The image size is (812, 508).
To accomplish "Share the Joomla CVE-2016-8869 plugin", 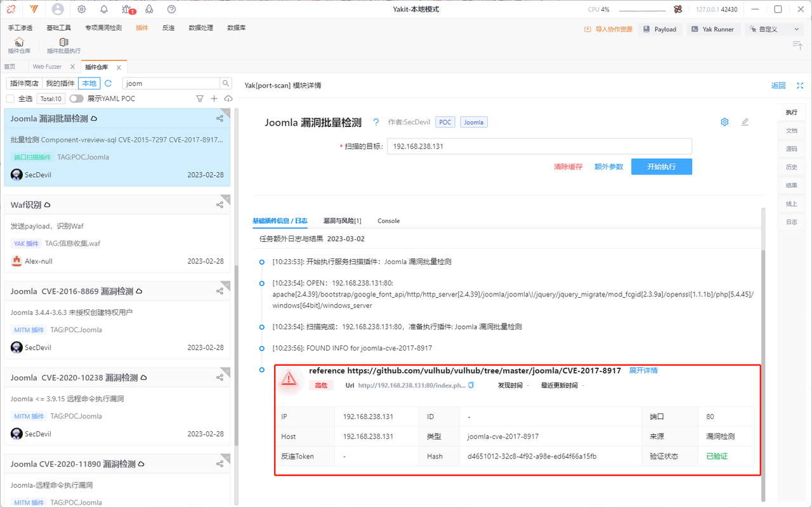I will 219,291.
